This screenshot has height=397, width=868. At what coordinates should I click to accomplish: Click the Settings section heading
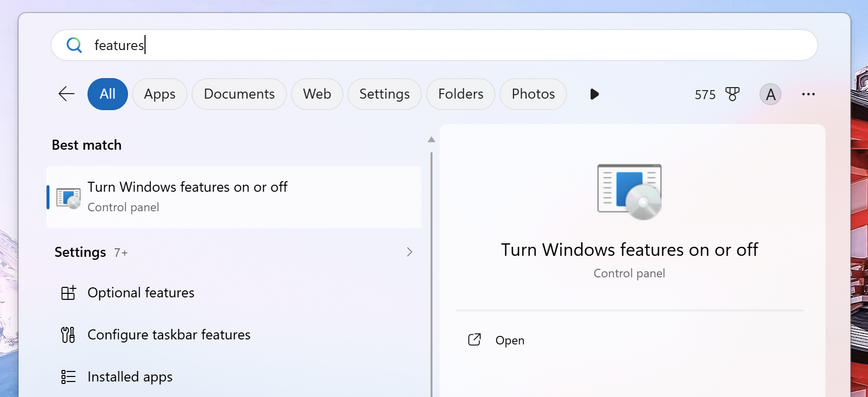80,252
